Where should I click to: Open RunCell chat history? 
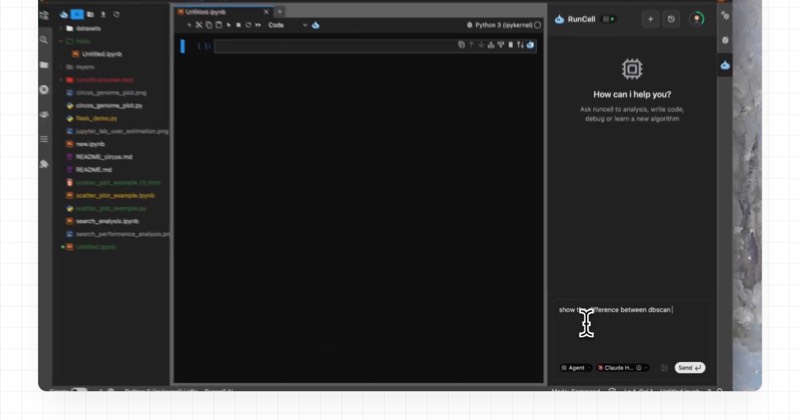tap(671, 19)
